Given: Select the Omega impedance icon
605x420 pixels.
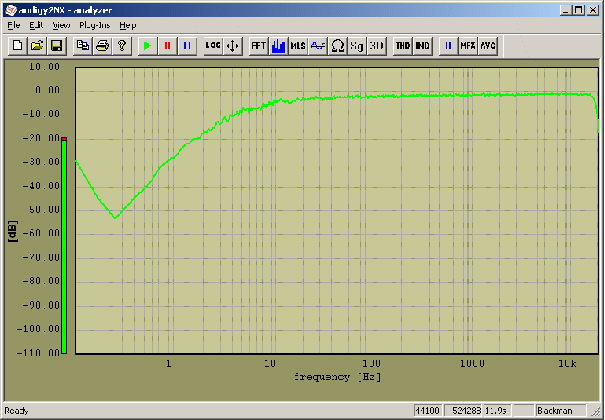Looking at the screenshot, I should (x=337, y=46).
